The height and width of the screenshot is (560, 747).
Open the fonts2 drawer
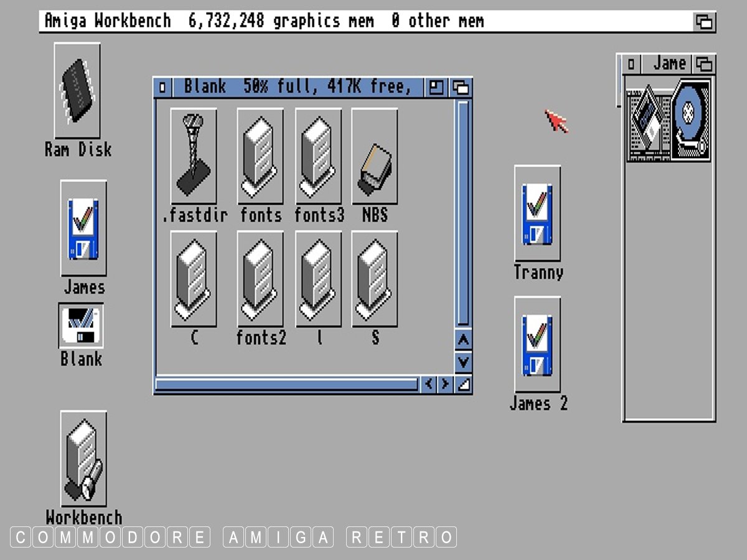point(260,279)
